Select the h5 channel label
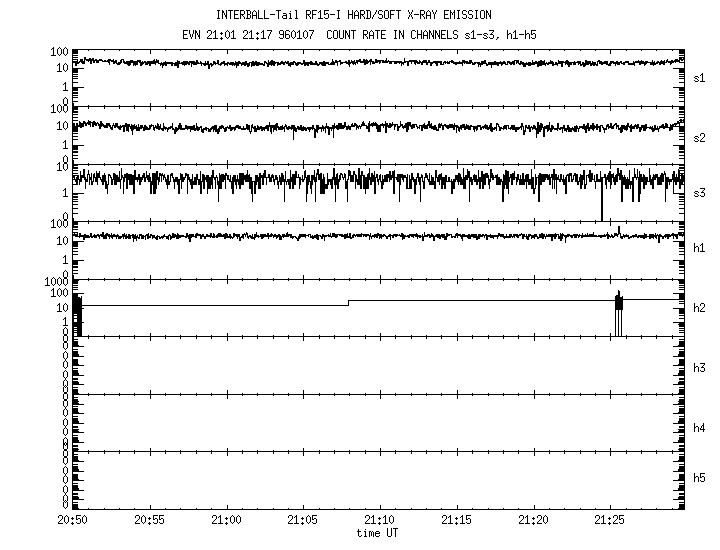720x550 pixels. click(700, 478)
